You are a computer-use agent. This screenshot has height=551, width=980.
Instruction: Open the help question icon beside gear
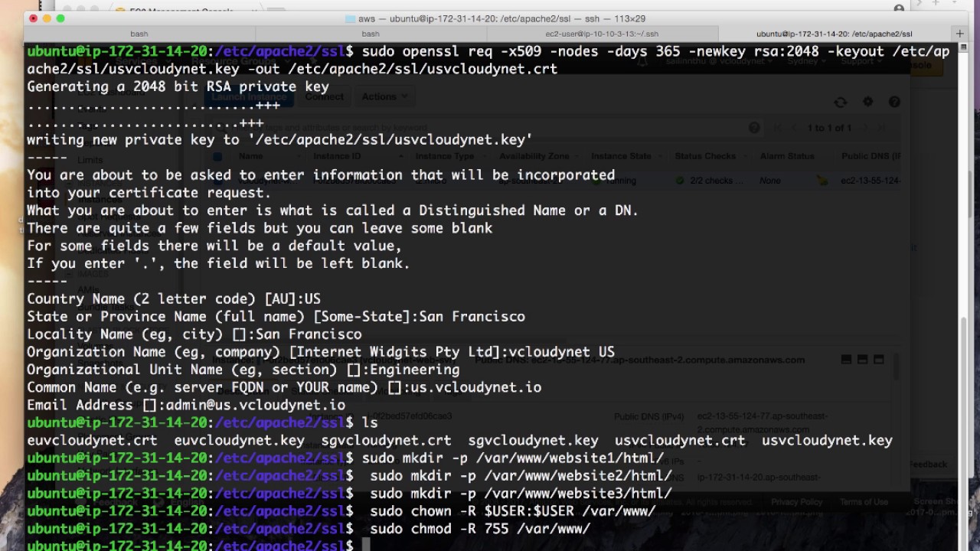click(x=894, y=102)
